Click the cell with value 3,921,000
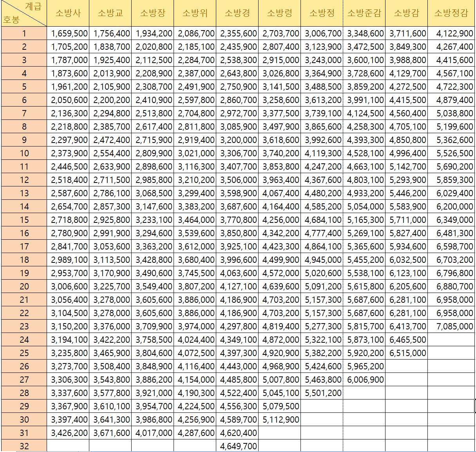 pyautogui.click(x=153, y=393)
